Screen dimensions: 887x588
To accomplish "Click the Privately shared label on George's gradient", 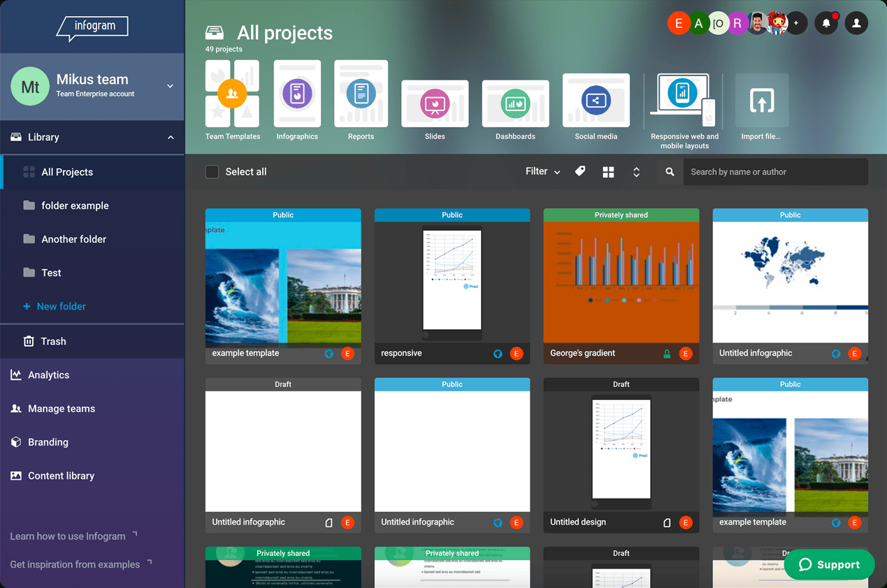I will (621, 215).
